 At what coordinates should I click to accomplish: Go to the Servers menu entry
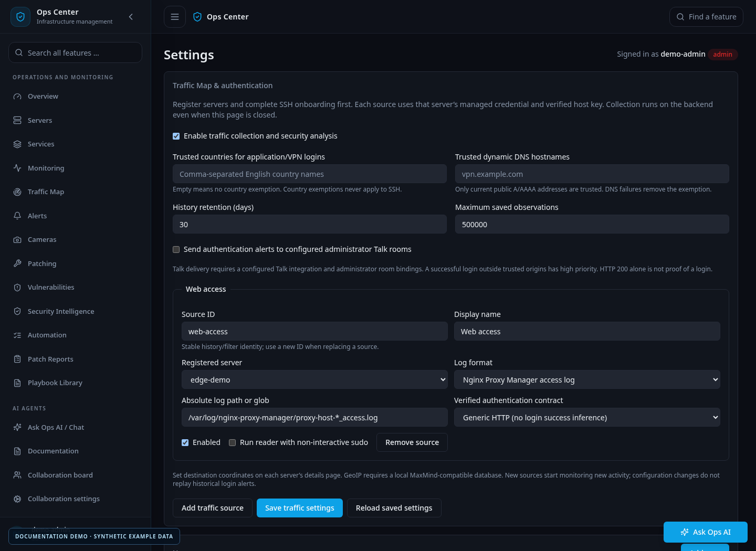(x=75, y=121)
